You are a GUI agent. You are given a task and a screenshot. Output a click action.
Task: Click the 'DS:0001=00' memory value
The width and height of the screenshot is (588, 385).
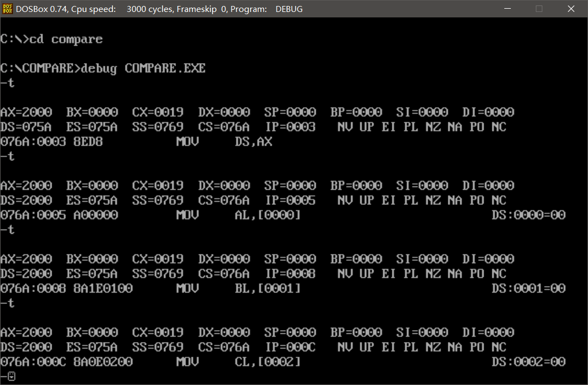click(x=529, y=289)
